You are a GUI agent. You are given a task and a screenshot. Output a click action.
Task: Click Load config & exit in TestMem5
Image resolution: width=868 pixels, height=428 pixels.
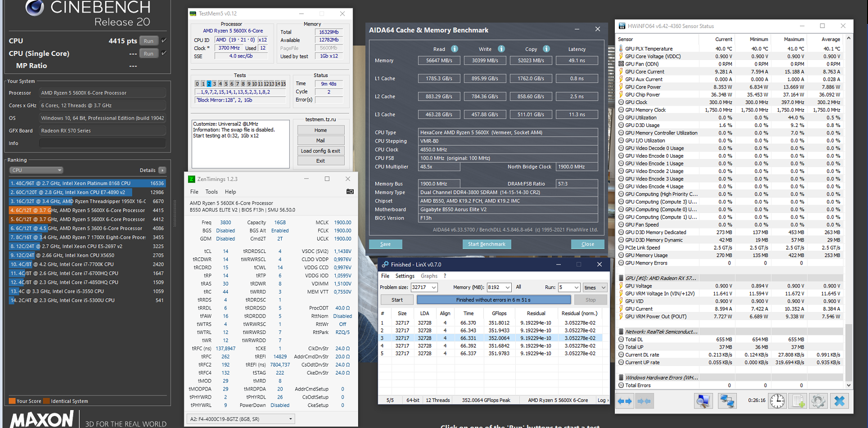pos(321,151)
